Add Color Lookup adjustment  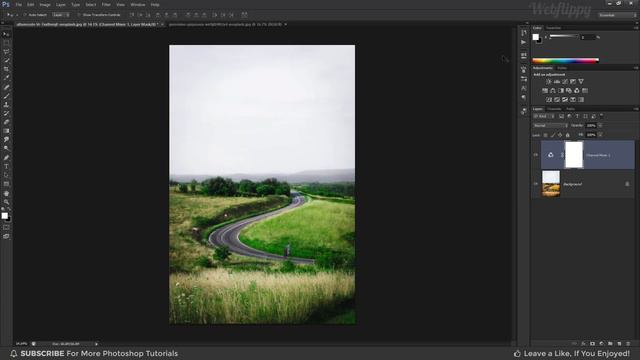pyautogui.click(x=585, y=91)
